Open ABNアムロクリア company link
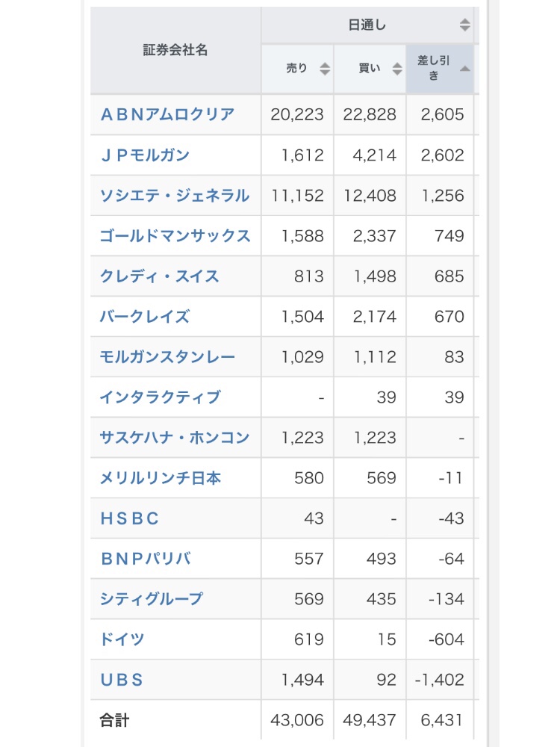560x747 pixels. point(167,114)
